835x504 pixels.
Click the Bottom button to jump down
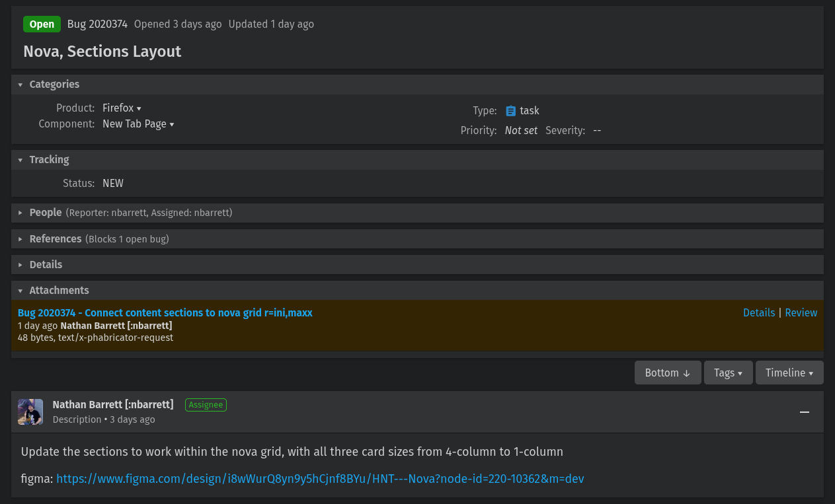[x=668, y=372]
